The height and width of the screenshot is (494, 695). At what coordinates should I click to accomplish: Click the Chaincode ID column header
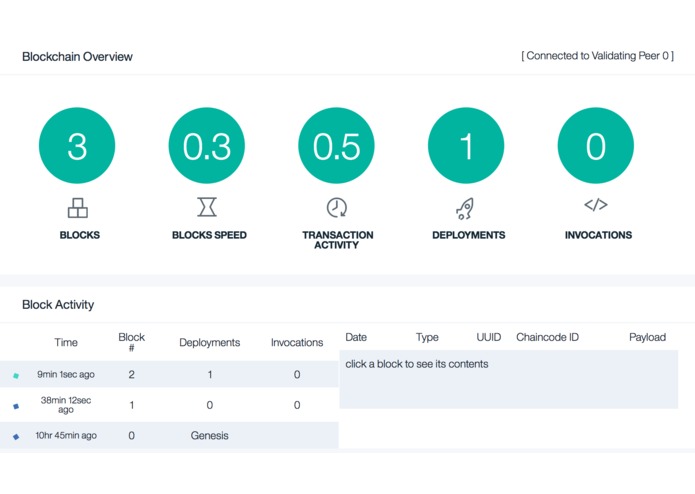[547, 337]
